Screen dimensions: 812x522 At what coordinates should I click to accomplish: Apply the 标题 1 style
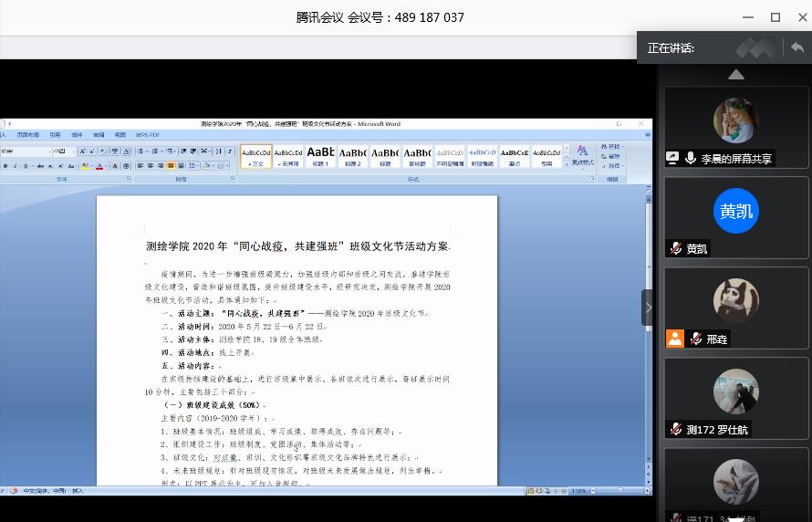320,156
